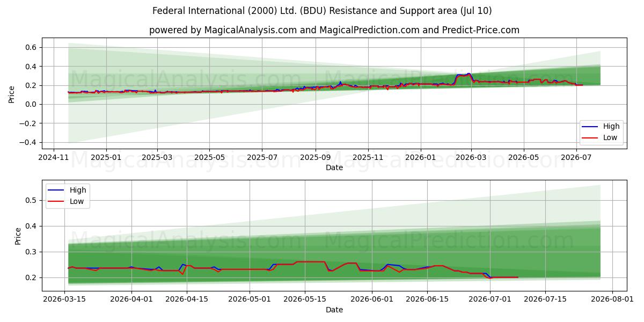The image size is (644, 322).
Task: Click the 'Price' axis label of the upper chart
Action: [x=12, y=94]
